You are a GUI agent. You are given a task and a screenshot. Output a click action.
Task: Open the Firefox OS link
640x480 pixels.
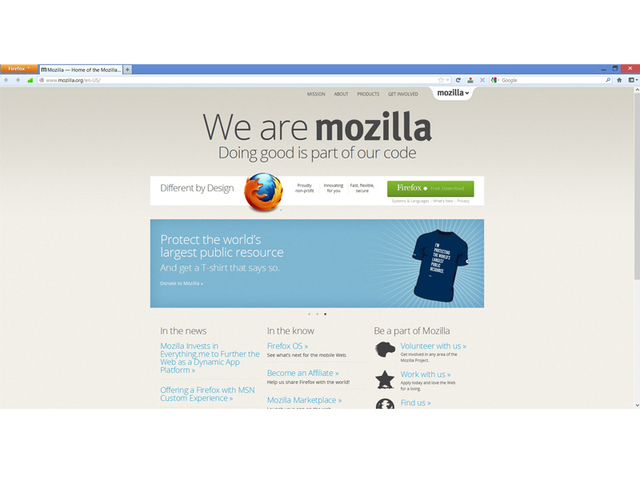click(287, 346)
